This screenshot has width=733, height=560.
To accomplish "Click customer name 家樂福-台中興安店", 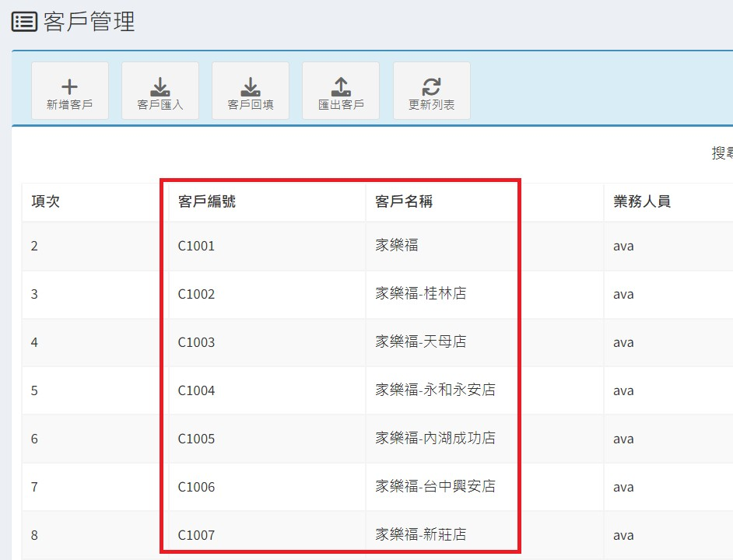I will coord(435,487).
